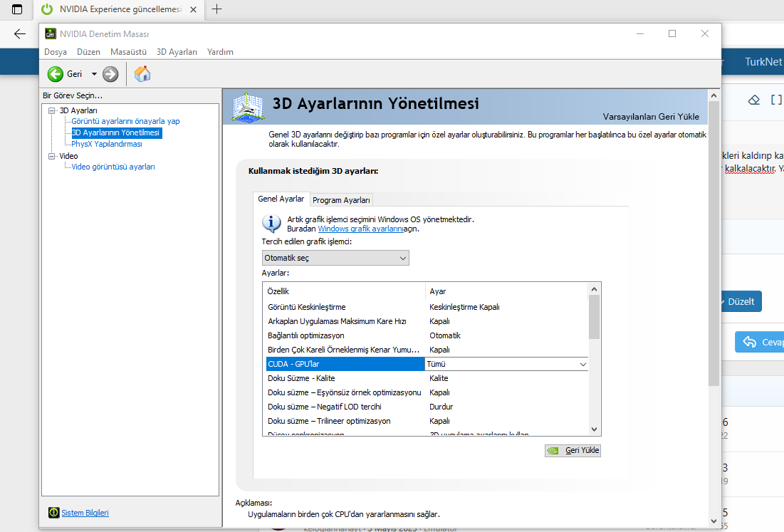This screenshot has width=784, height=532.
Task: Click the info bubble icon in Genel Ayarlar
Action: (x=271, y=224)
